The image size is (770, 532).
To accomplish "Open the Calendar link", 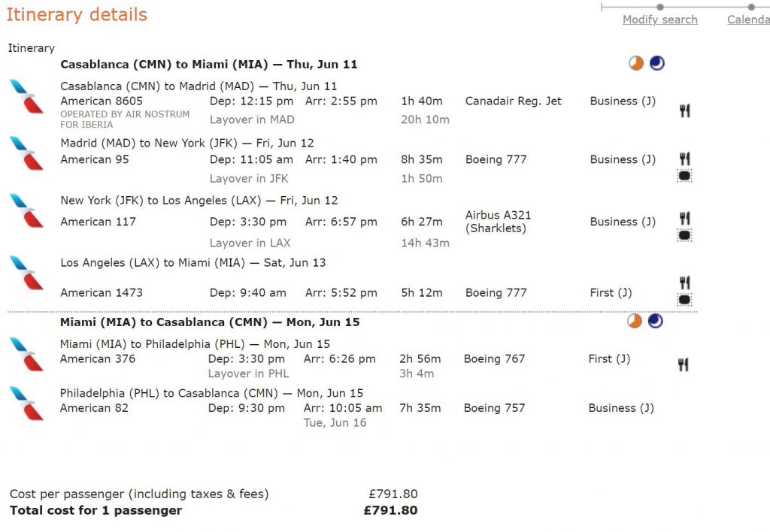I will coord(748,20).
